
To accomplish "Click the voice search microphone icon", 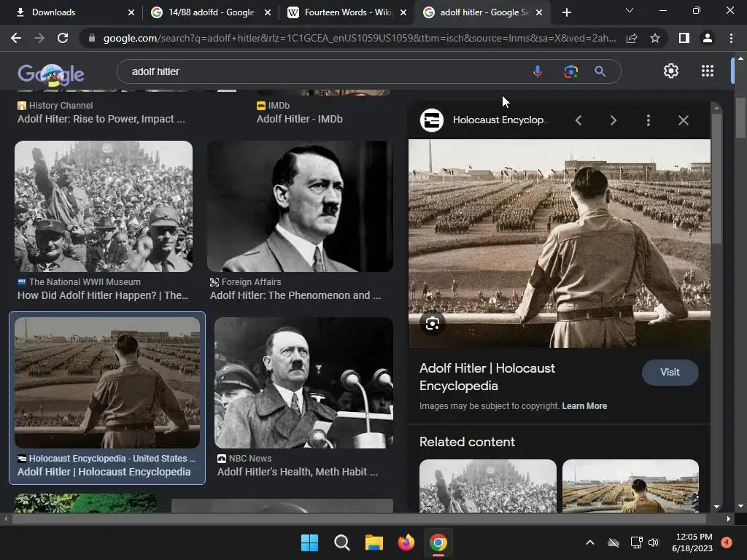I will [537, 71].
